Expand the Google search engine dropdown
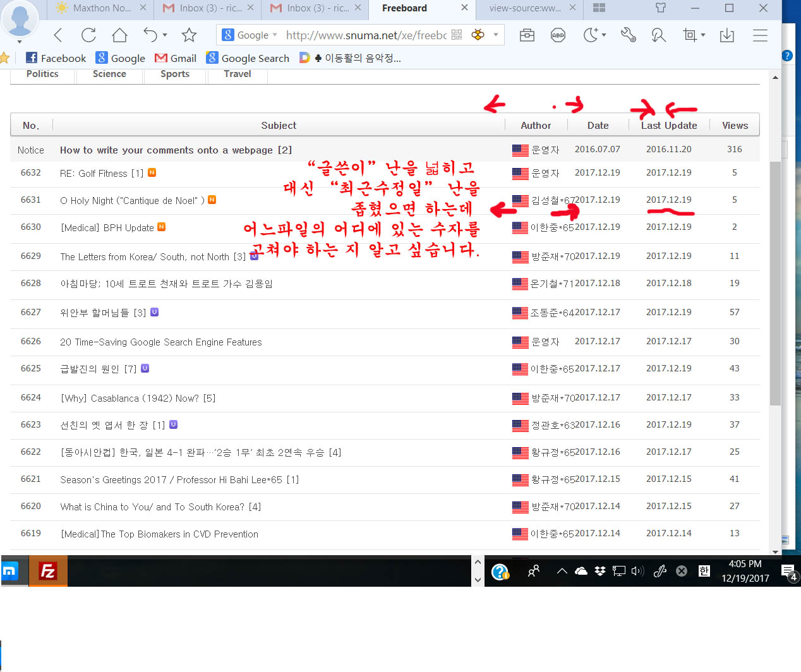This screenshot has height=672, width=801. tap(275, 35)
